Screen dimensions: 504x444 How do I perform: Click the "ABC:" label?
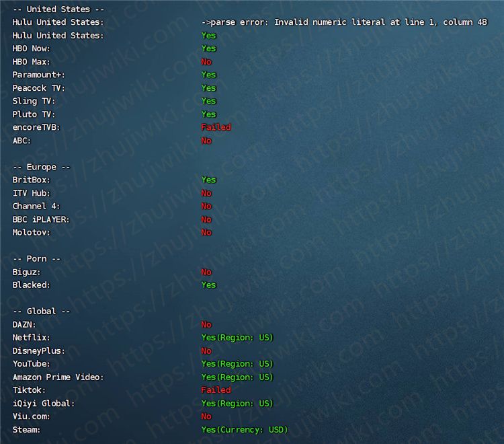coord(22,141)
